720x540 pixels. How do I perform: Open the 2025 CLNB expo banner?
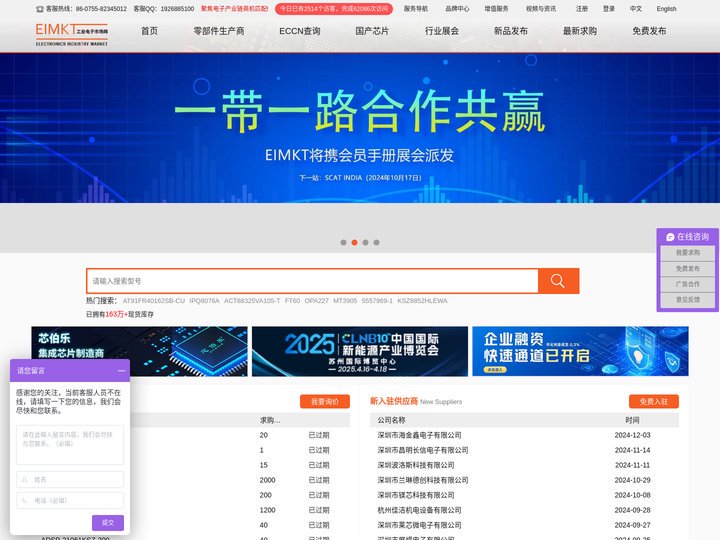click(360, 351)
